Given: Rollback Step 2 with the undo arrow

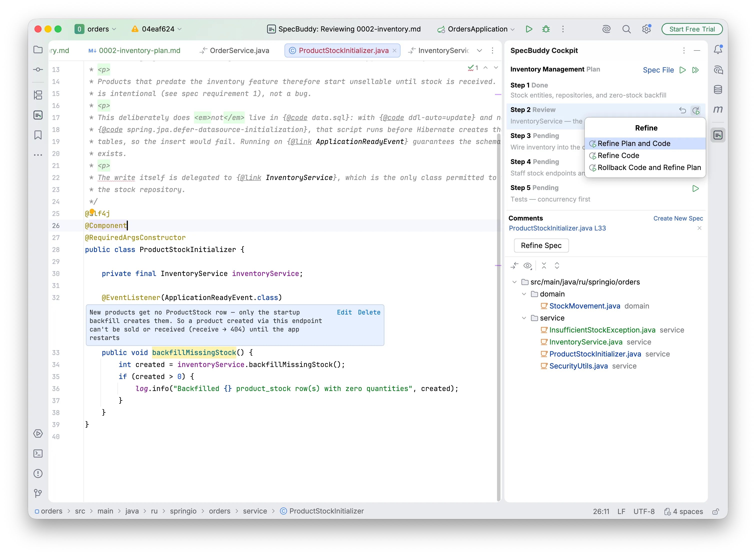Looking at the screenshot, I should coord(682,110).
